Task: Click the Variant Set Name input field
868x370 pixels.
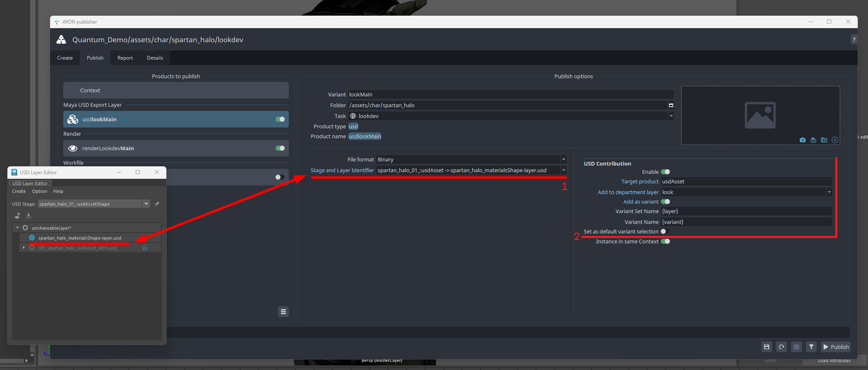Action: pos(746,211)
